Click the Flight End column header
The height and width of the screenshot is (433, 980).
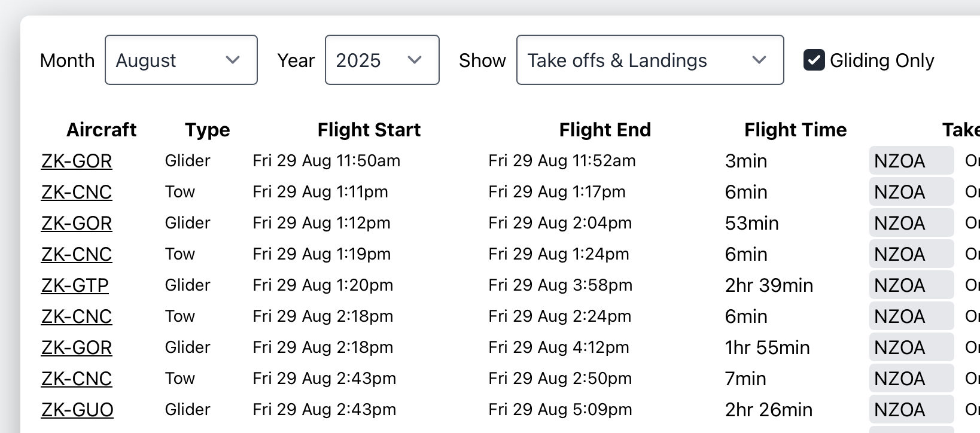604,130
